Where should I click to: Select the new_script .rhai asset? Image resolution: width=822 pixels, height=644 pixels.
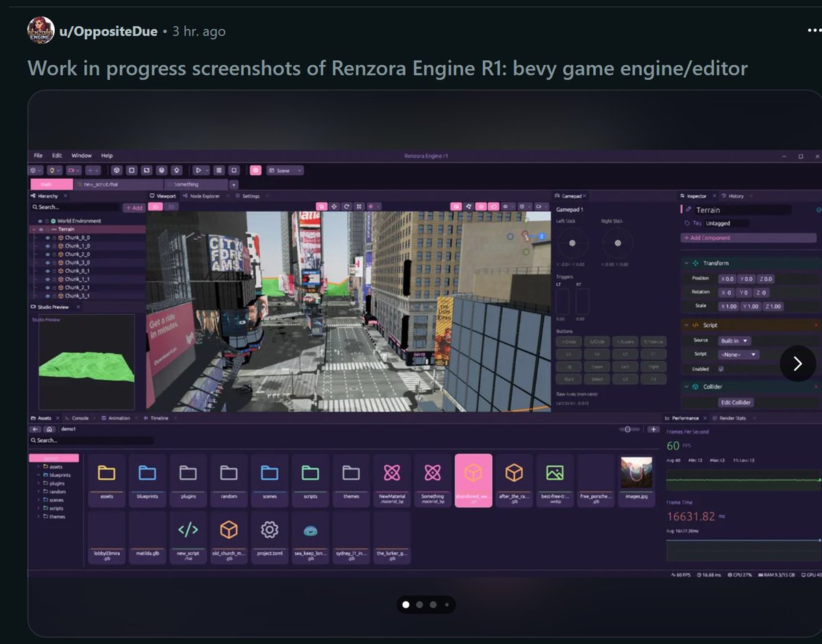click(x=188, y=537)
